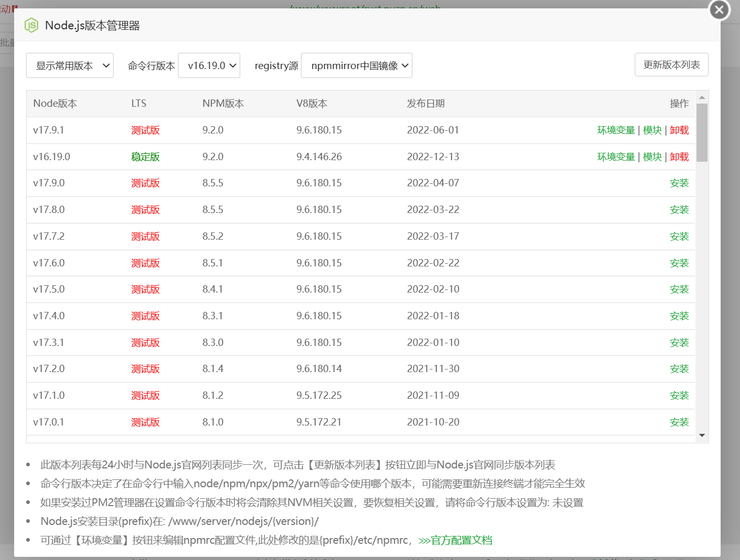Open 环境变量 for v16.19.0
Image resolution: width=740 pixels, height=560 pixels.
pos(616,157)
